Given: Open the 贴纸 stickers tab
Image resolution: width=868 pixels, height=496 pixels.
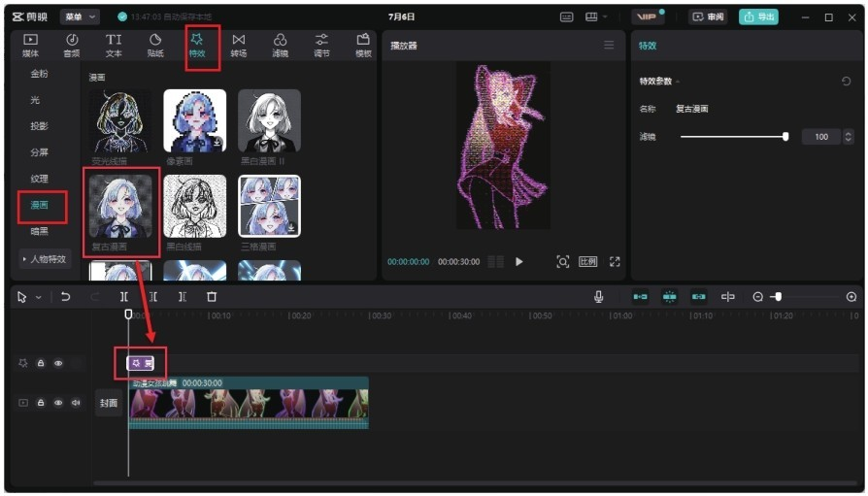Looking at the screenshot, I should (155, 46).
